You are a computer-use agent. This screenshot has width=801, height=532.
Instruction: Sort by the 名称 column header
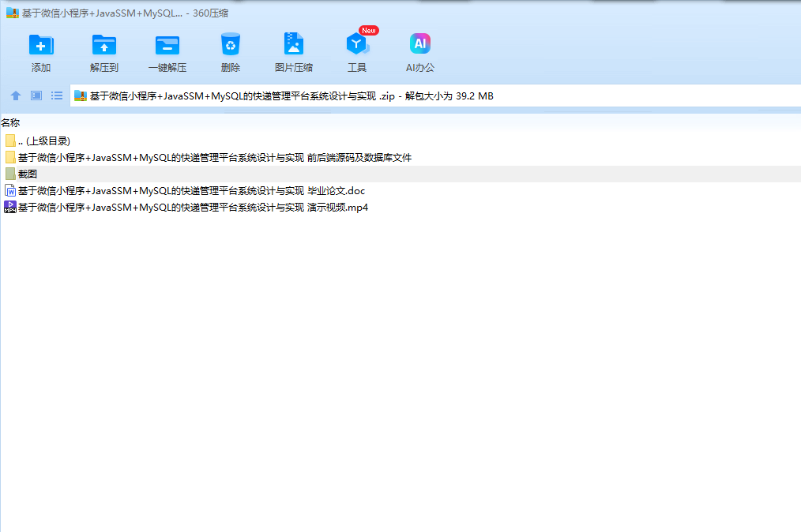[10, 123]
